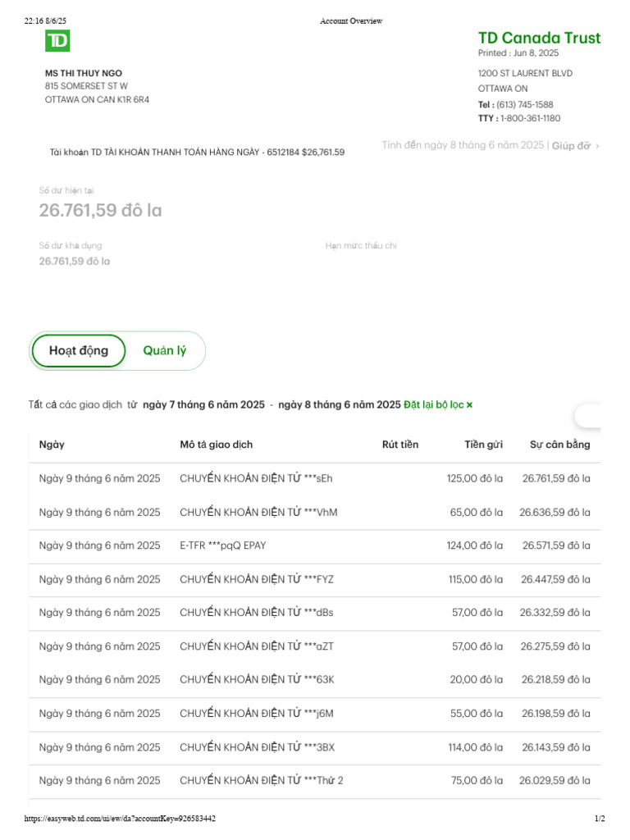This screenshot has height=840, width=630.
Task: Open the transaction row ending ***VhM
Action: (x=315, y=513)
